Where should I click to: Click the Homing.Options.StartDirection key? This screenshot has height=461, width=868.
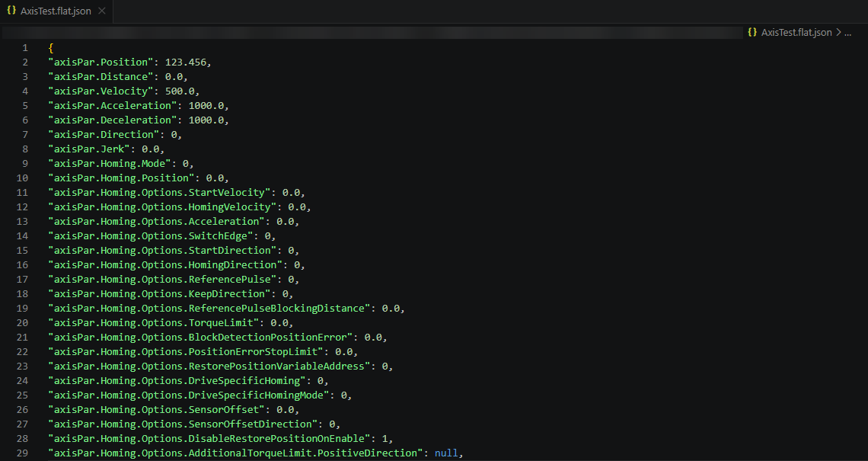click(x=162, y=251)
